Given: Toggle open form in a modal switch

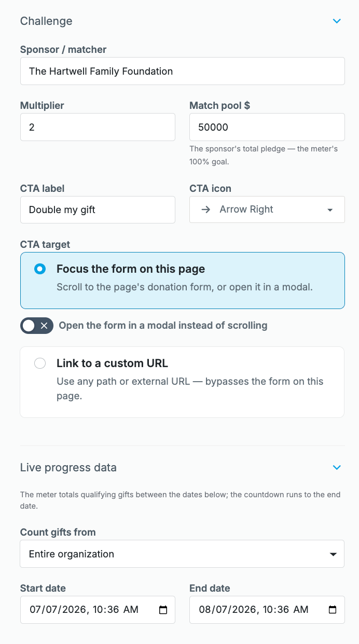Looking at the screenshot, I should pyautogui.click(x=37, y=326).
